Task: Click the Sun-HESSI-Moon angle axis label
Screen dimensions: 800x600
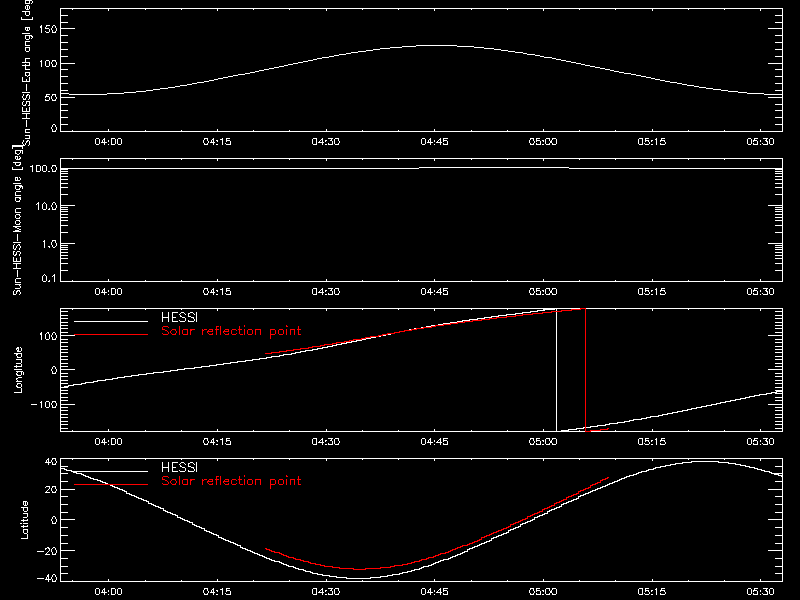Action: (17, 220)
